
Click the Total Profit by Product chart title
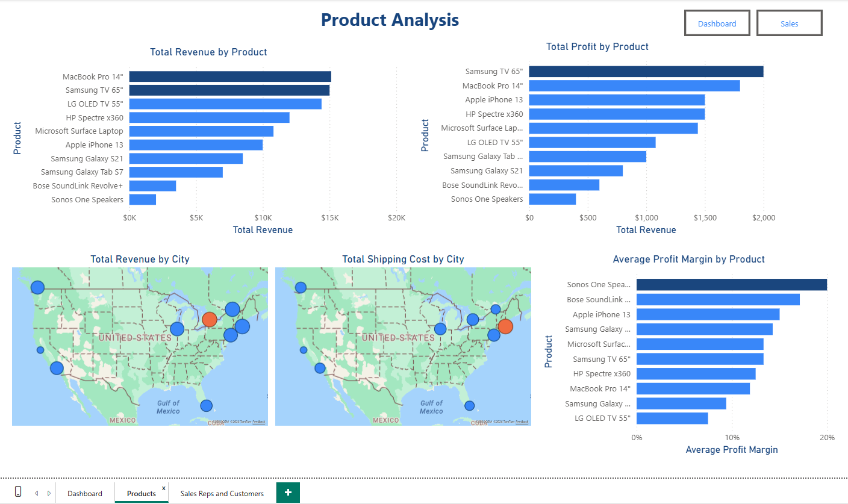click(x=597, y=46)
